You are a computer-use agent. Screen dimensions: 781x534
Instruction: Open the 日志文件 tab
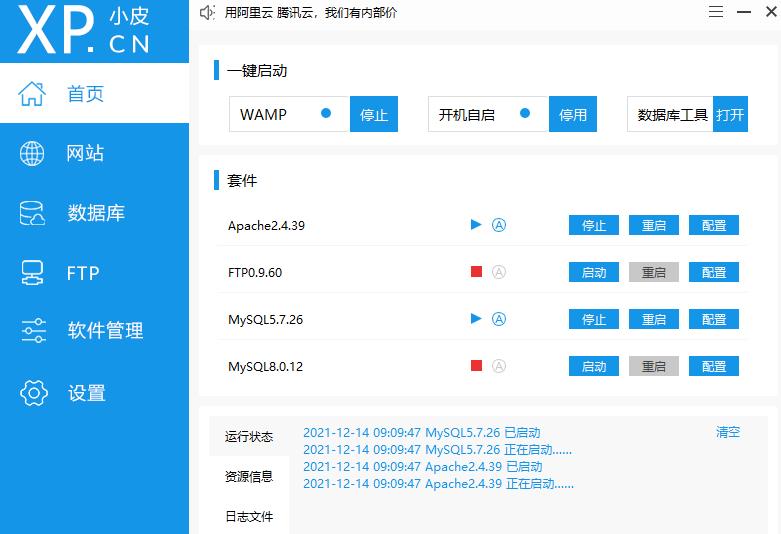point(249,516)
